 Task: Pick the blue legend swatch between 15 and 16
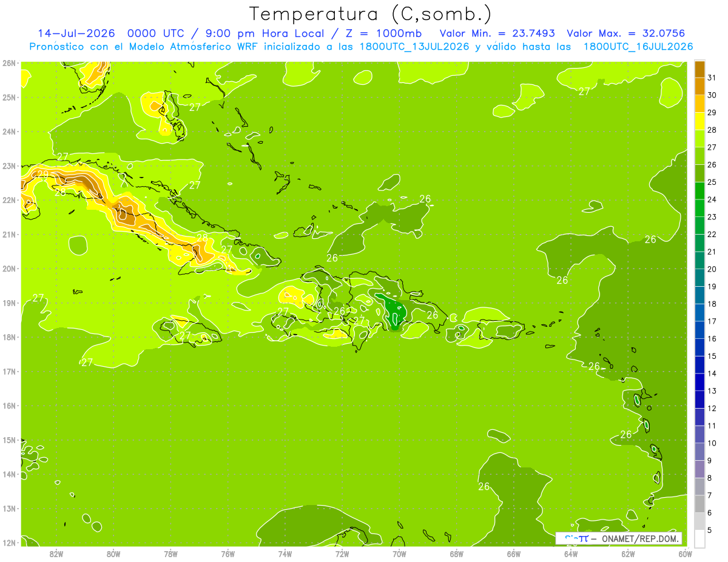(x=699, y=347)
